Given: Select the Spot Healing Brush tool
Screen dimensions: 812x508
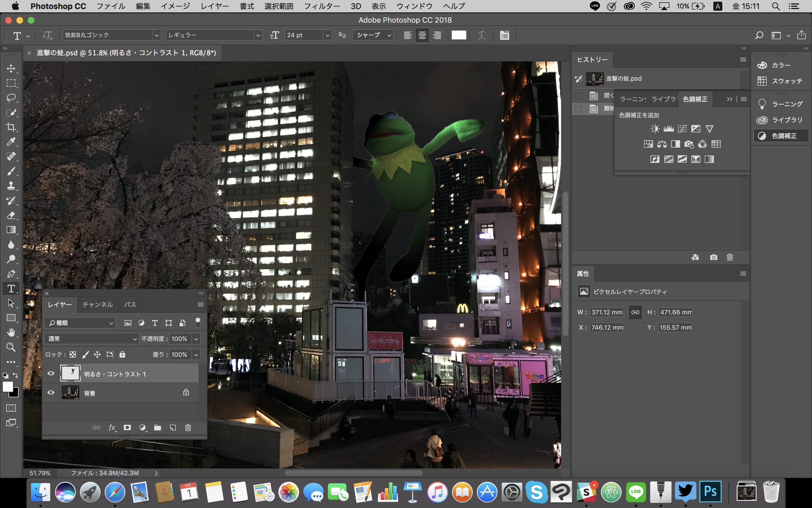Looking at the screenshot, I should point(11,156).
